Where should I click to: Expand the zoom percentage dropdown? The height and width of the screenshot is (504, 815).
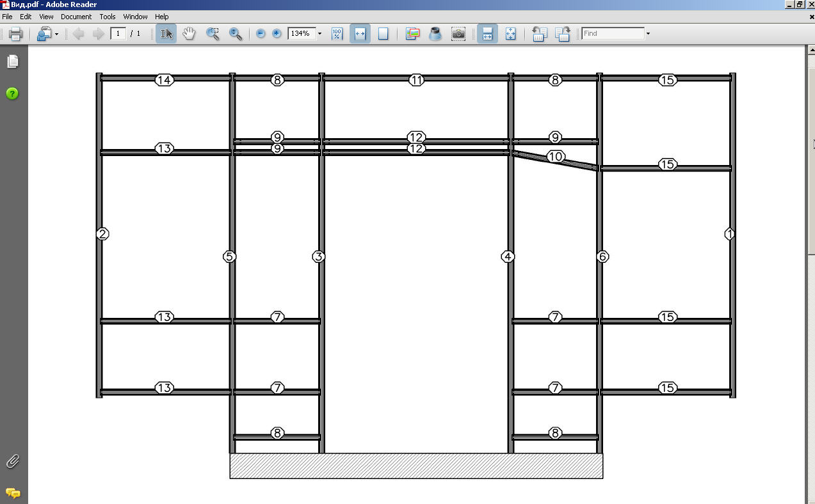point(319,33)
